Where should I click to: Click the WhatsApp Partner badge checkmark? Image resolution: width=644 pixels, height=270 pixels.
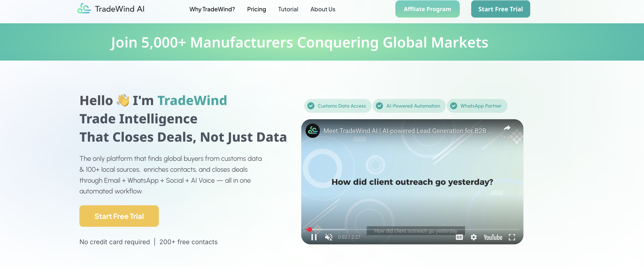tap(454, 106)
